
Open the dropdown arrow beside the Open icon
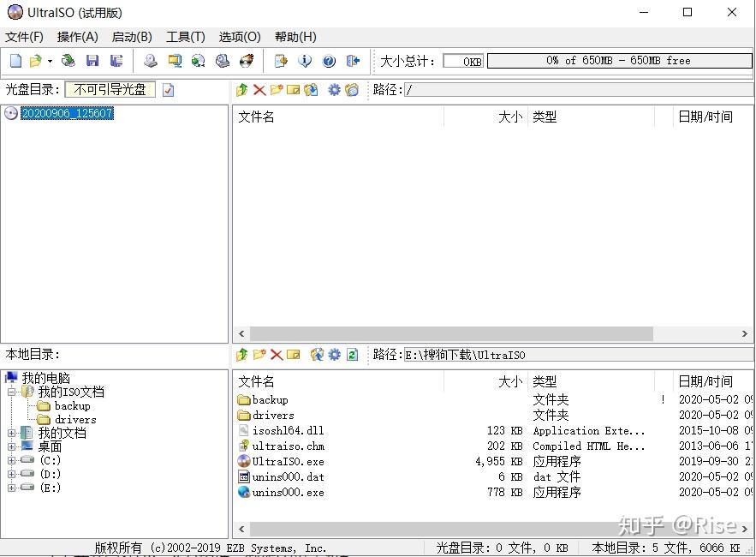(x=50, y=61)
